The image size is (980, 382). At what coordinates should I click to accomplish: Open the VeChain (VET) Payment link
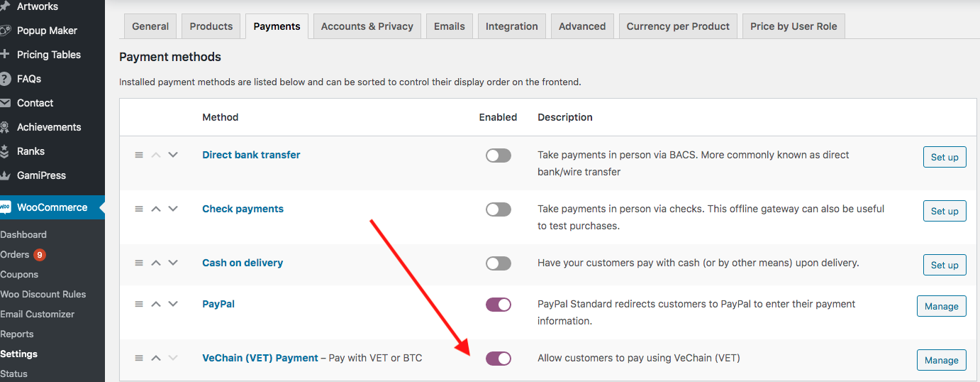tap(260, 358)
